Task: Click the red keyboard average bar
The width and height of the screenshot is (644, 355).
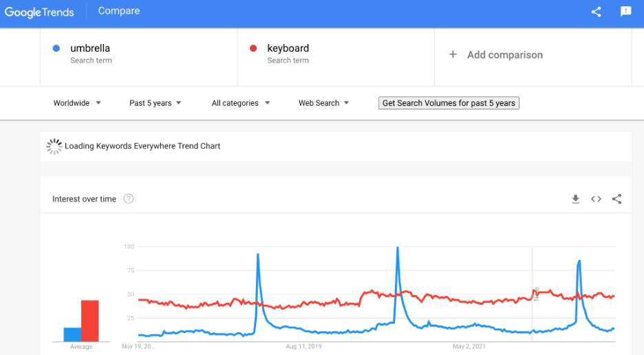Action: (x=90, y=321)
